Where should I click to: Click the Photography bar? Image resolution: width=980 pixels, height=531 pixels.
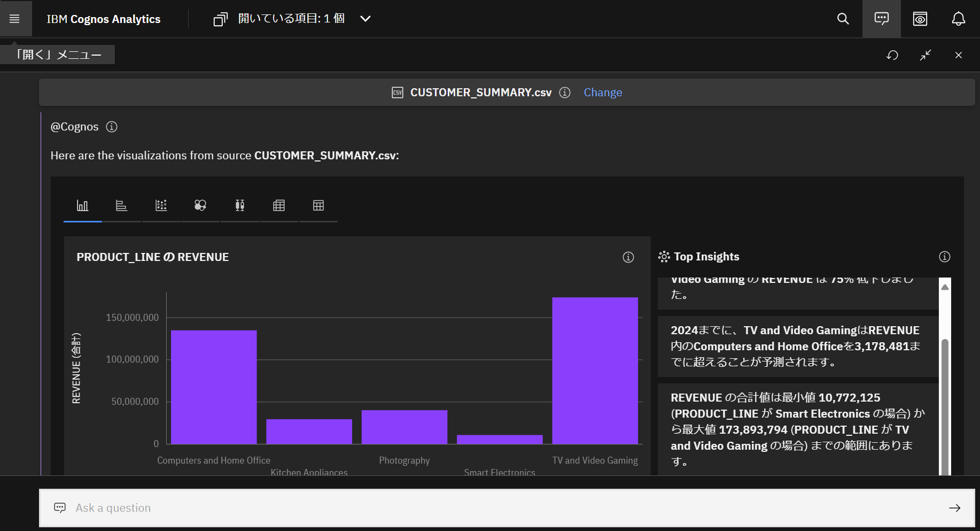405,427
